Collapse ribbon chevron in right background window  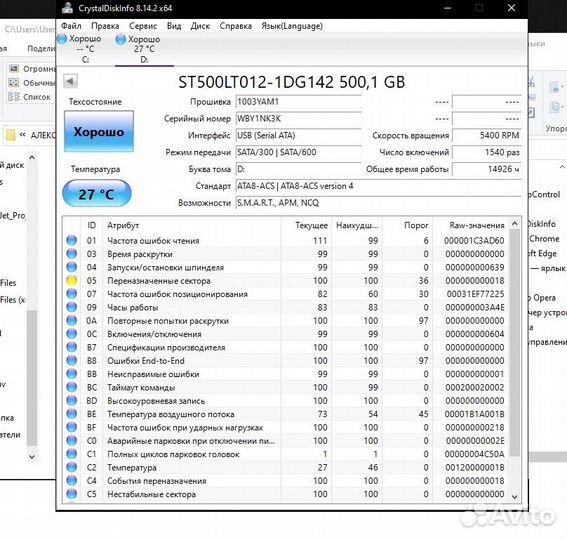[562, 167]
